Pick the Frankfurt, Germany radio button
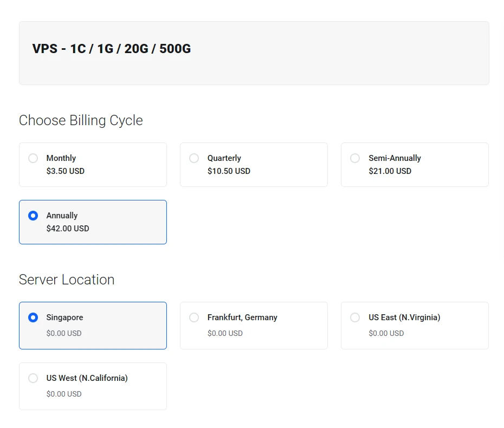This screenshot has width=504, height=428. coord(194,317)
